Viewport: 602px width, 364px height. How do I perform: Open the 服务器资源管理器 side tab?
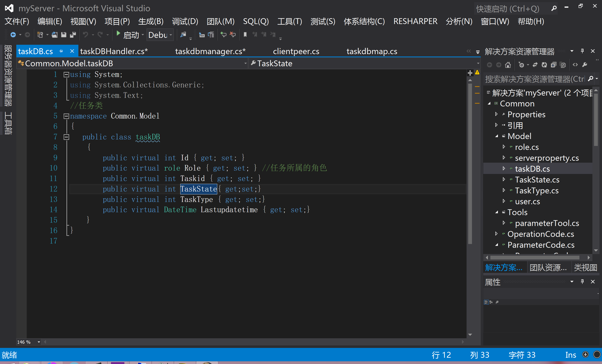tap(8, 75)
